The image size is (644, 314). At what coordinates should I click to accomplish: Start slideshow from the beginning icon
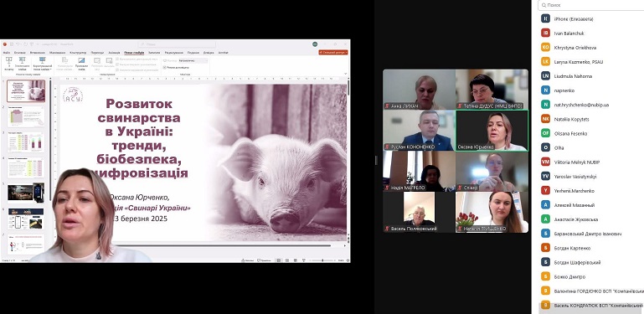point(9,64)
